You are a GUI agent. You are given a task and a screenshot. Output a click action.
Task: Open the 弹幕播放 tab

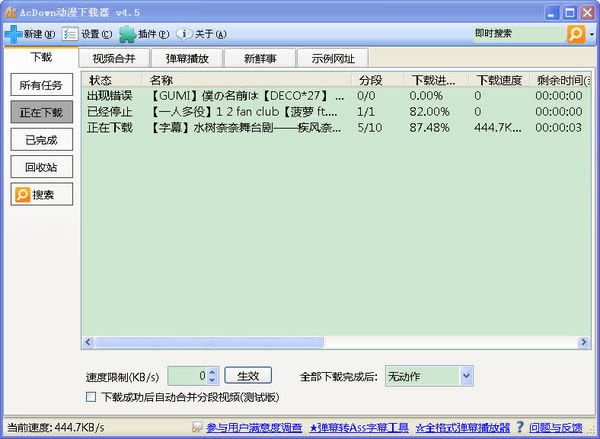[187, 59]
